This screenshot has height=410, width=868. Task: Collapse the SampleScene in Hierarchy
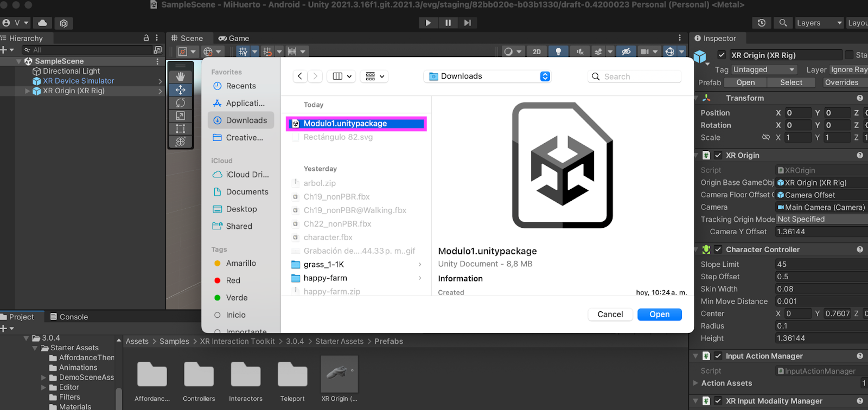tap(19, 61)
